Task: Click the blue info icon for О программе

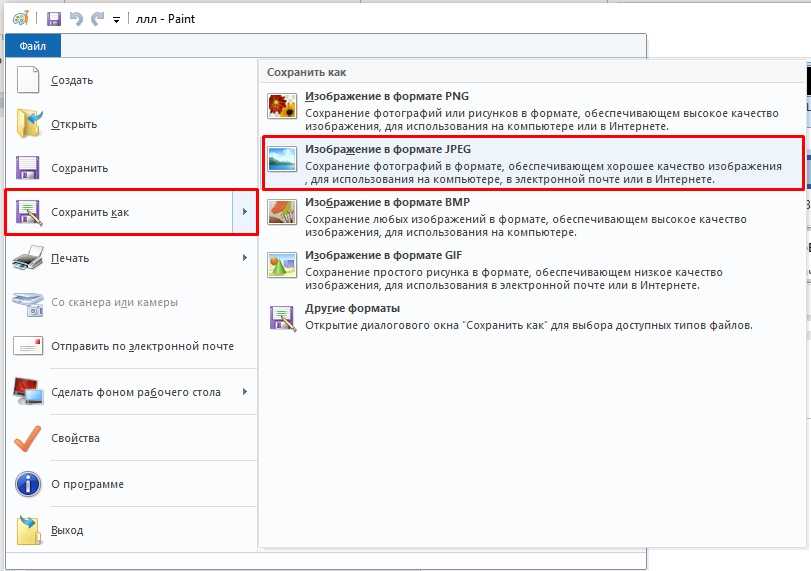Action: pos(28,484)
